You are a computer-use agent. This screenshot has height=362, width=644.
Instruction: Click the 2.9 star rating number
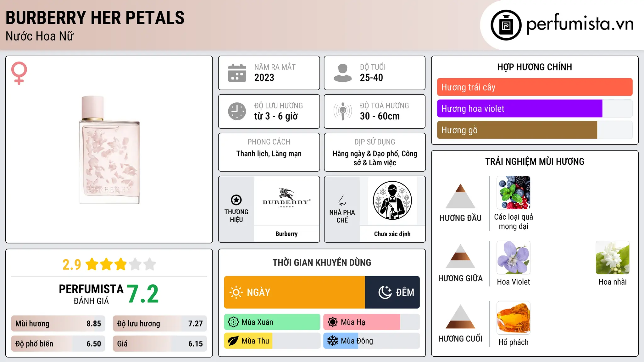pos(72,265)
